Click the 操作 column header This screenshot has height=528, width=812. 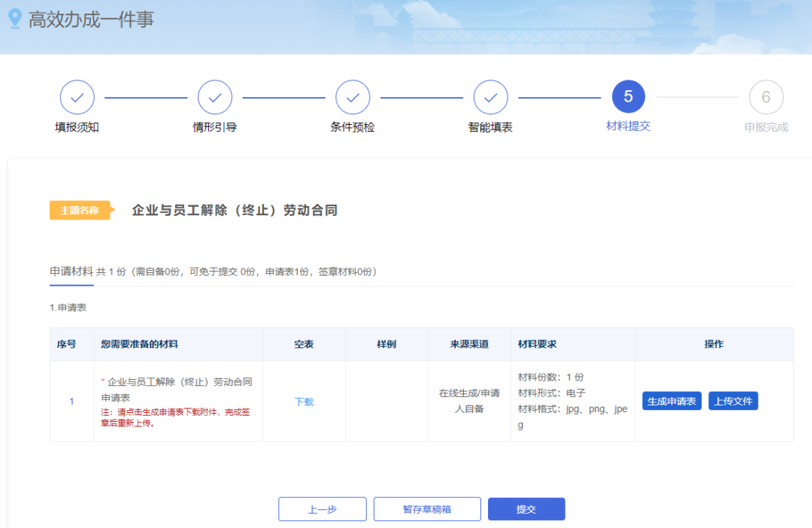tap(714, 344)
